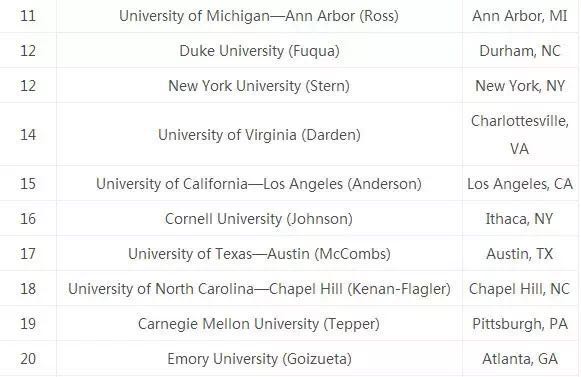This screenshot has width=581, height=377.
Task: Select the Ann Arbor, MI location cell
Action: 520,16
